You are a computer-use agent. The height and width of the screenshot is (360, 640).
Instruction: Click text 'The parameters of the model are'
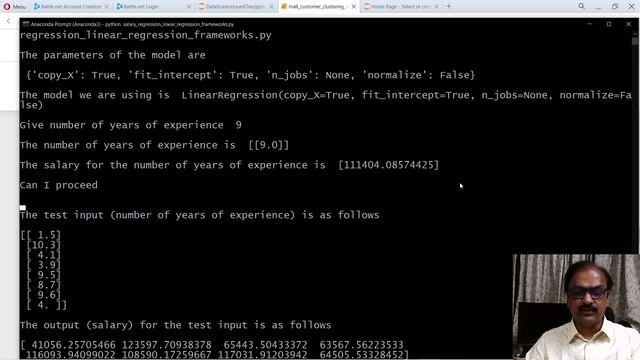click(113, 55)
